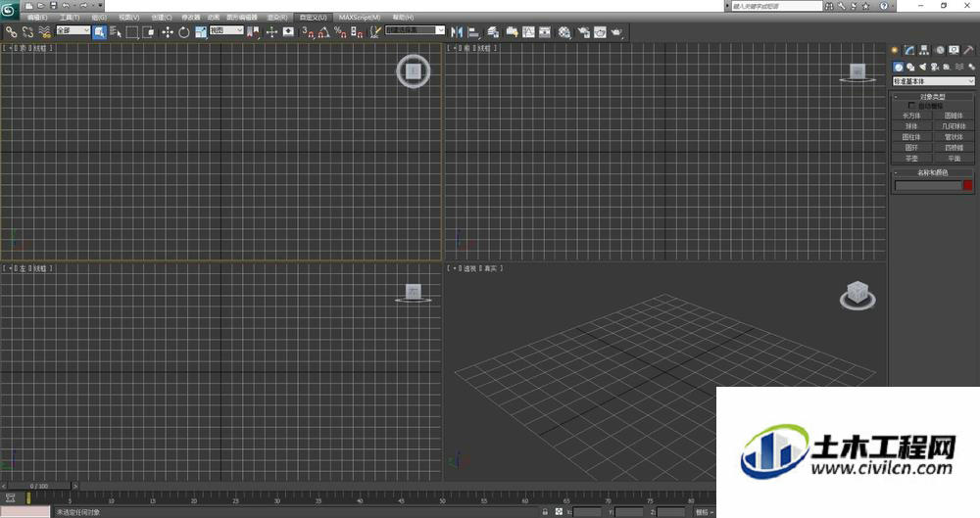Open the Material Editor icon
The width and height of the screenshot is (980, 518).
click(564, 32)
